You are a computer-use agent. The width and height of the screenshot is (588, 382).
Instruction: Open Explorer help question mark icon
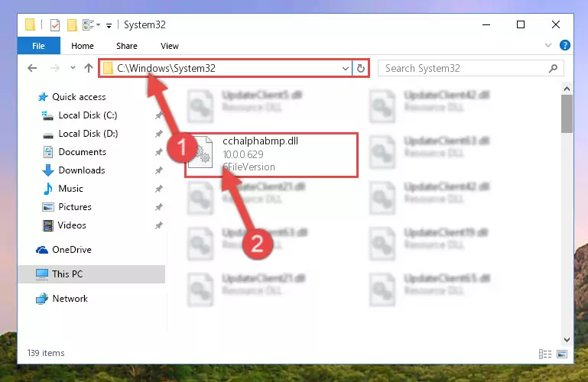(x=565, y=45)
